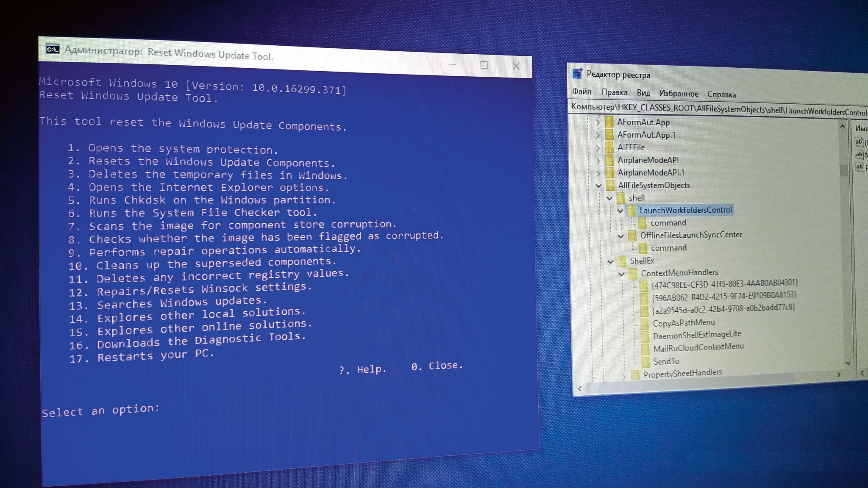The height and width of the screenshot is (488, 868).
Task: Expand the AFormAut.App key
Action: tap(598, 122)
